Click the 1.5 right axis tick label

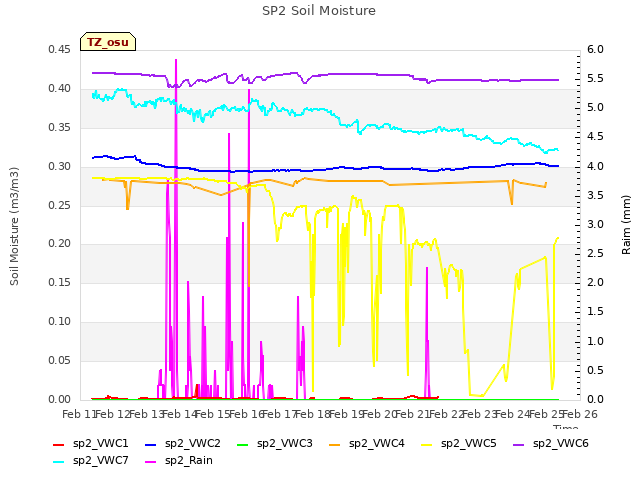595,312
